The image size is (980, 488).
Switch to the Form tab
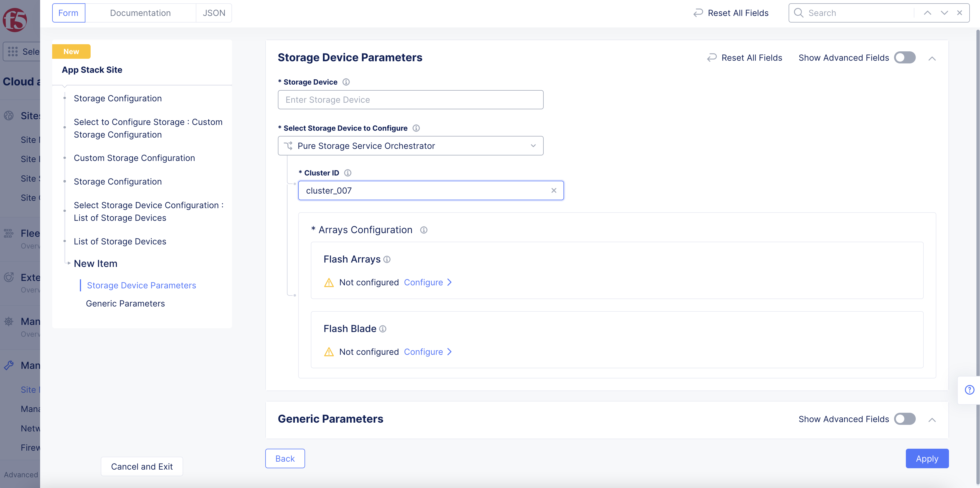click(68, 13)
